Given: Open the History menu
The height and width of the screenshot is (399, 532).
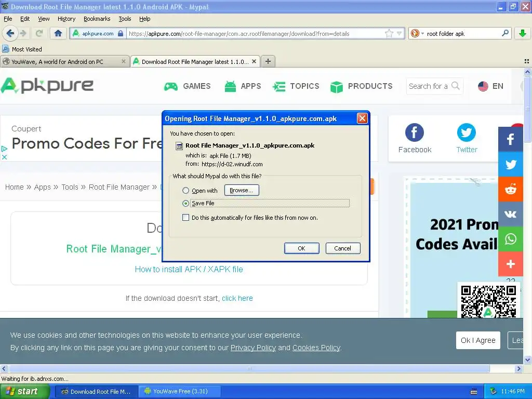Looking at the screenshot, I should click(66, 19).
